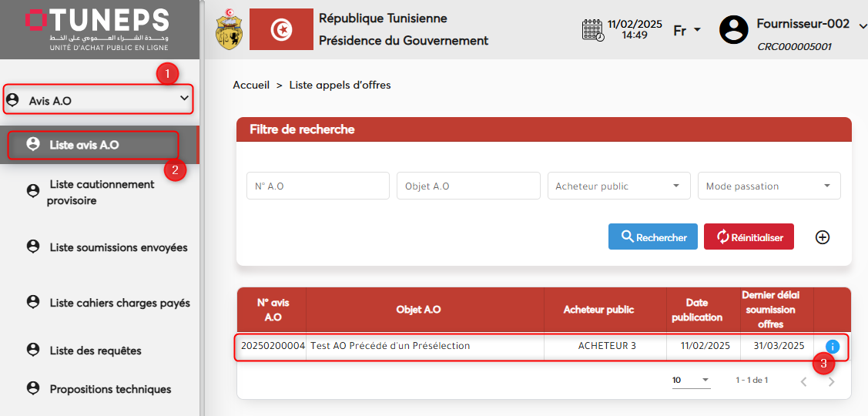Go to previous results page arrow
This screenshot has width=868, height=416.
(x=803, y=381)
